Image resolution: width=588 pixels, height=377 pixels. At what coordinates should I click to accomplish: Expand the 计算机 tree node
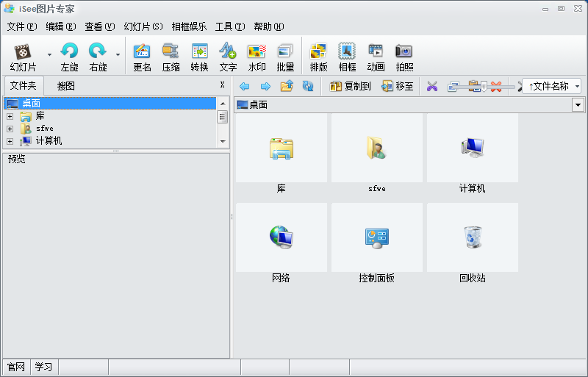[x=10, y=141]
